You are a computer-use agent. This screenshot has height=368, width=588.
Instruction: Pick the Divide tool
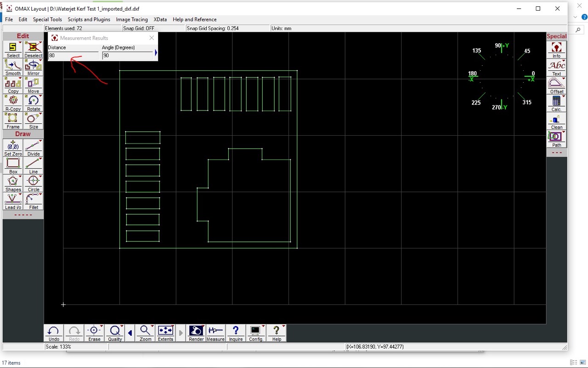click(33, 148)
